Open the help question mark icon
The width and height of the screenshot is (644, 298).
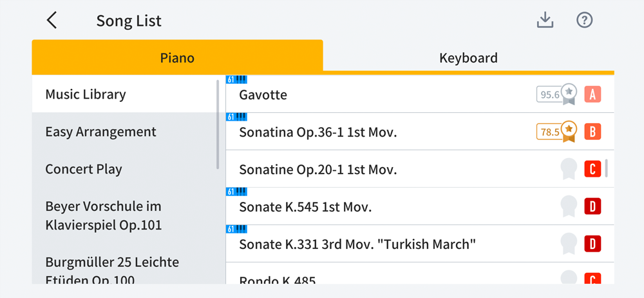(585, 20)
